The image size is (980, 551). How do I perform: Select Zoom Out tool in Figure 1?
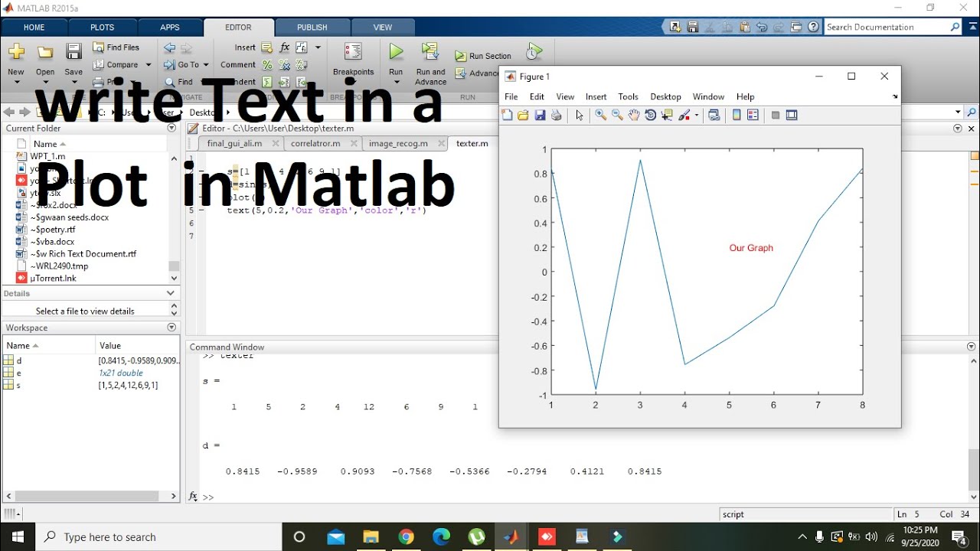point(617,115)
